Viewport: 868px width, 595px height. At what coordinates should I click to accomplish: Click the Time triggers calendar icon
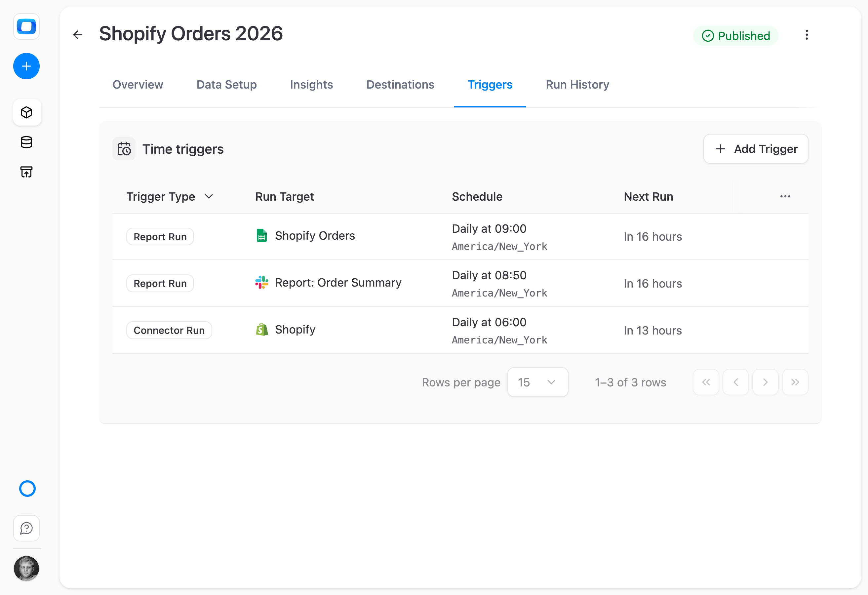tap(124, 149)
